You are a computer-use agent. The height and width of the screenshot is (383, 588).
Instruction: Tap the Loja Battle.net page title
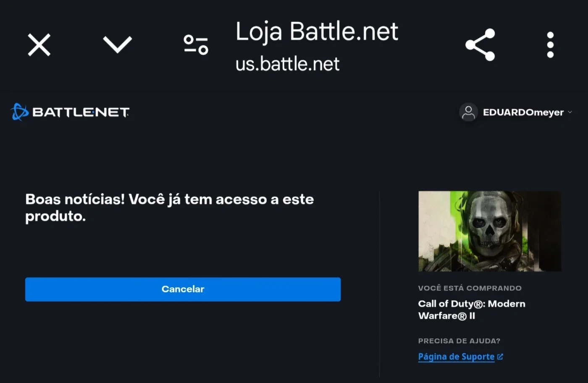[x=317, y=32]
